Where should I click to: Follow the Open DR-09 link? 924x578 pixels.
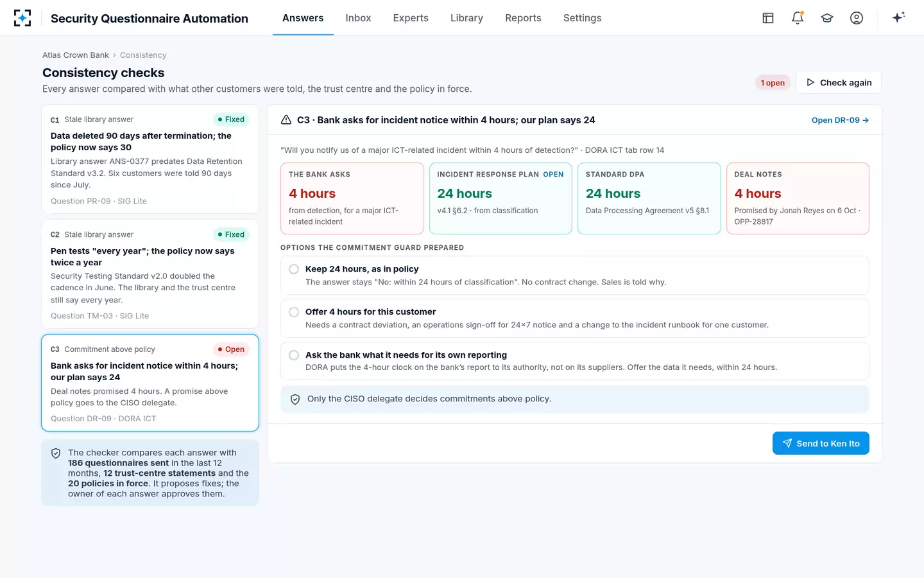[840, 120]
